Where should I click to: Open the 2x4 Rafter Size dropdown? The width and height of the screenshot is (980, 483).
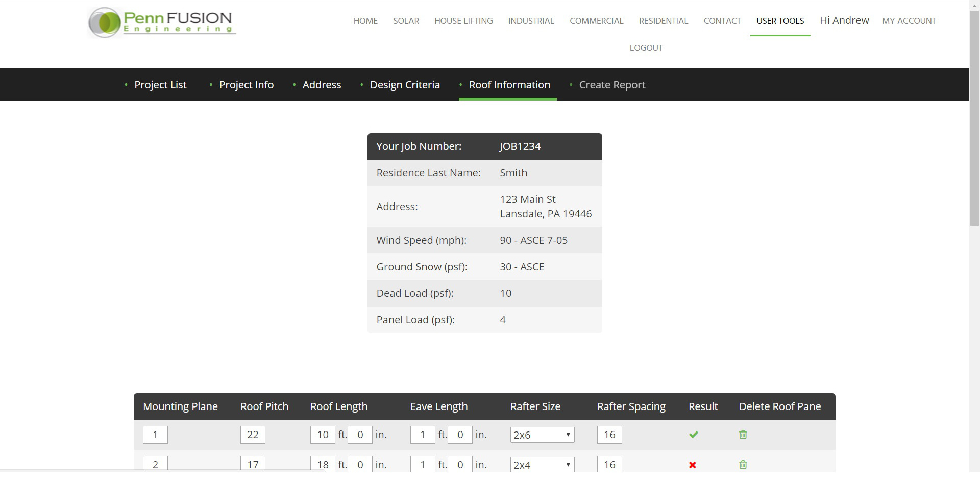click(542, 465)
